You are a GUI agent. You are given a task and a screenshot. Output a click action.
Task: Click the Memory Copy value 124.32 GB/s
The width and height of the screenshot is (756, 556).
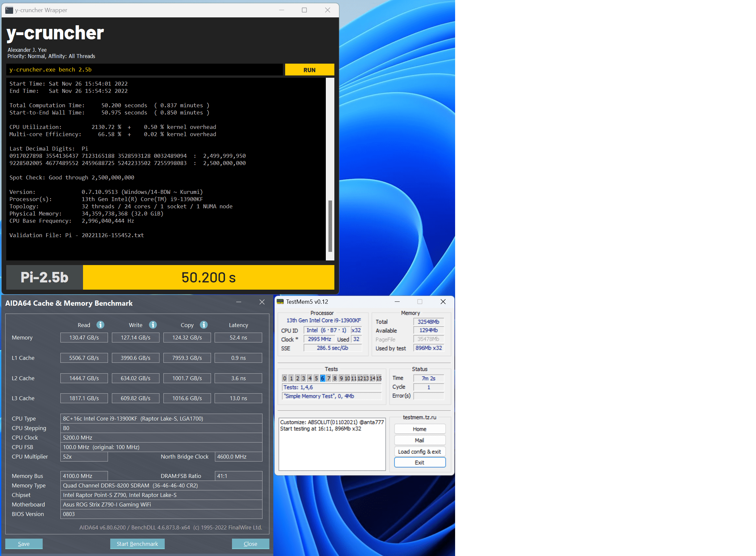187,338
